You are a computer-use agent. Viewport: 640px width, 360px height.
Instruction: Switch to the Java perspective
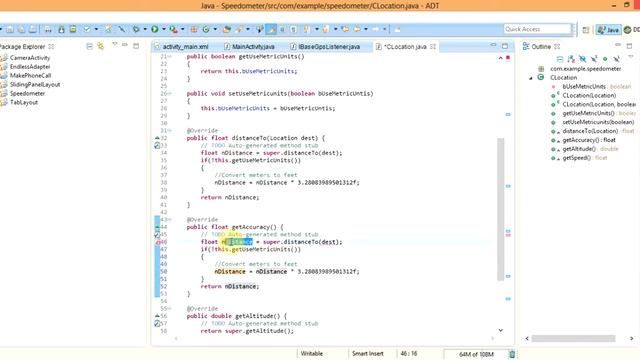coord(608,30)
